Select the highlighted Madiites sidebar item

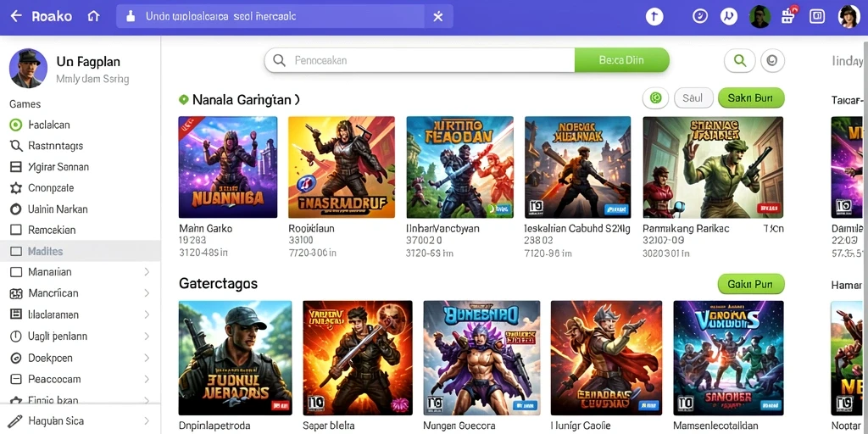[x=81, y=251]
